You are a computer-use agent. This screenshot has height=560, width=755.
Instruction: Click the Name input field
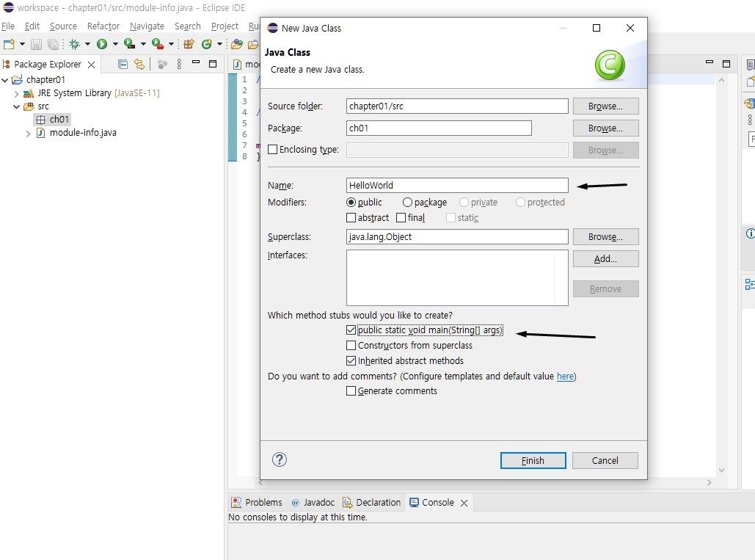[457, 186]
